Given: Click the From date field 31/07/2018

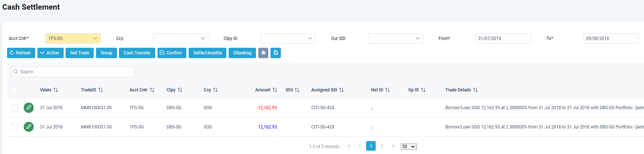Looking at the screenshot, I should pos(503,38).
